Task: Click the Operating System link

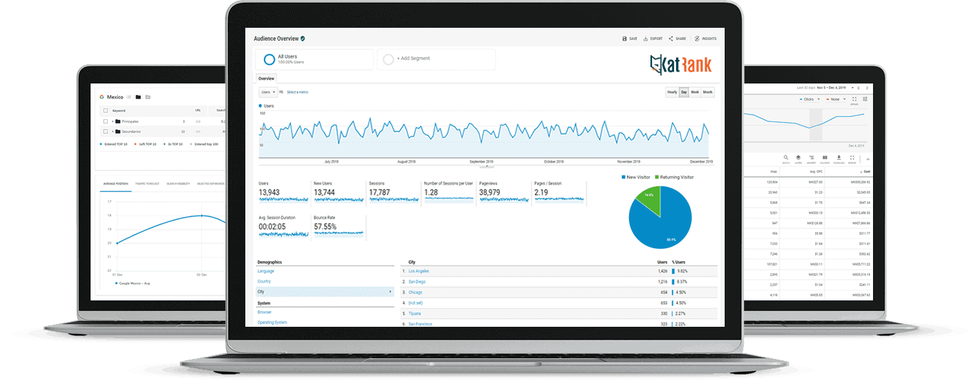Action: click(272, 322)
